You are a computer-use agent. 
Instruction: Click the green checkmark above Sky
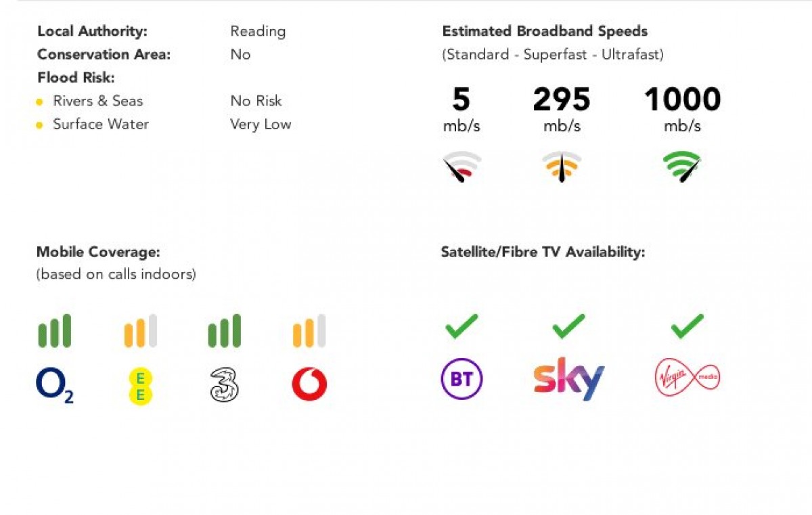pyautogui.click(x=569, y=326)
